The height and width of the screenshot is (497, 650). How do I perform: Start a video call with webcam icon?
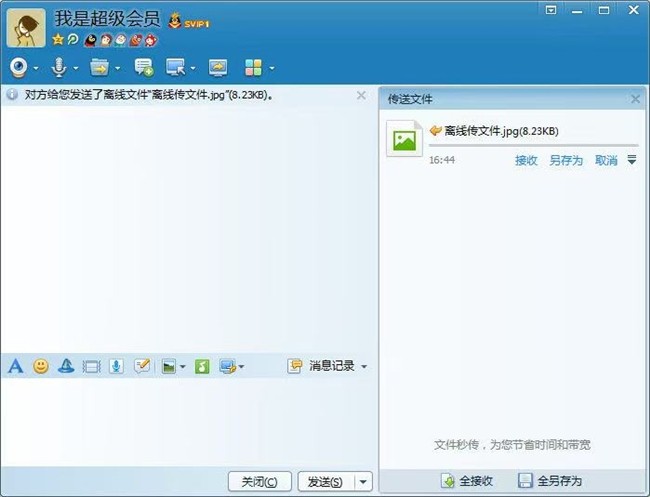[x=19, y=67]
